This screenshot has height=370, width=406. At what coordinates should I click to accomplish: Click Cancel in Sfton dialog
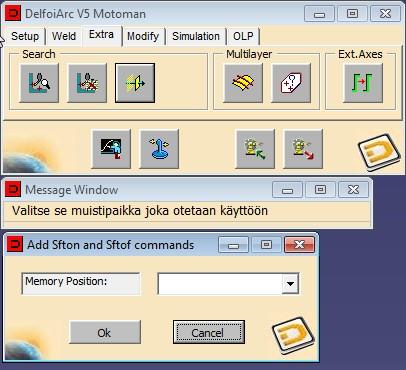point(209,332)
